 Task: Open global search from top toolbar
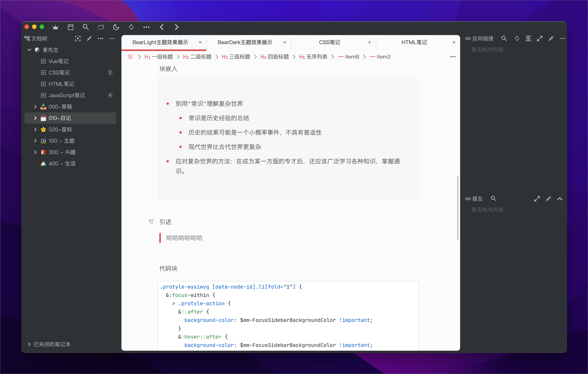[85, 27]
